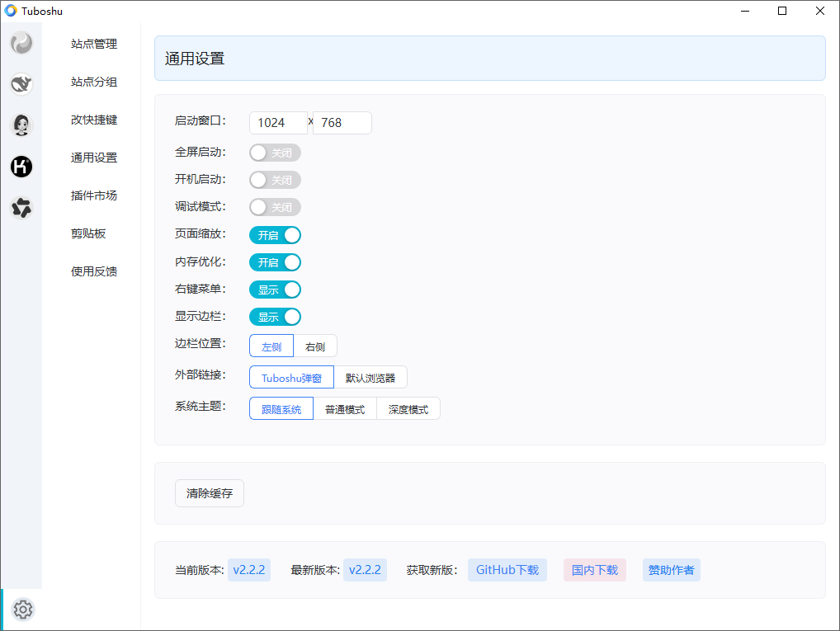This screenshot has height=631, width=840.
Task: Select 普通模式 theme option
Action: pos(345,408)
